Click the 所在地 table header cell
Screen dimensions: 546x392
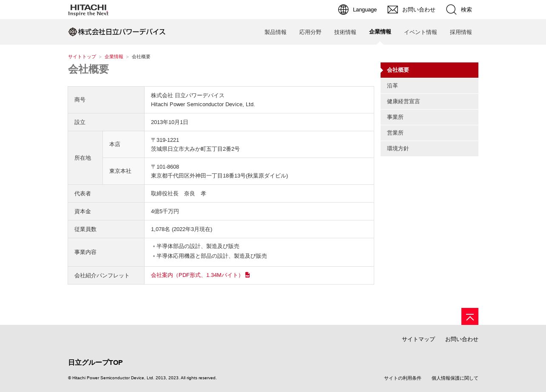pyautogui.click(x=85, y=158)
